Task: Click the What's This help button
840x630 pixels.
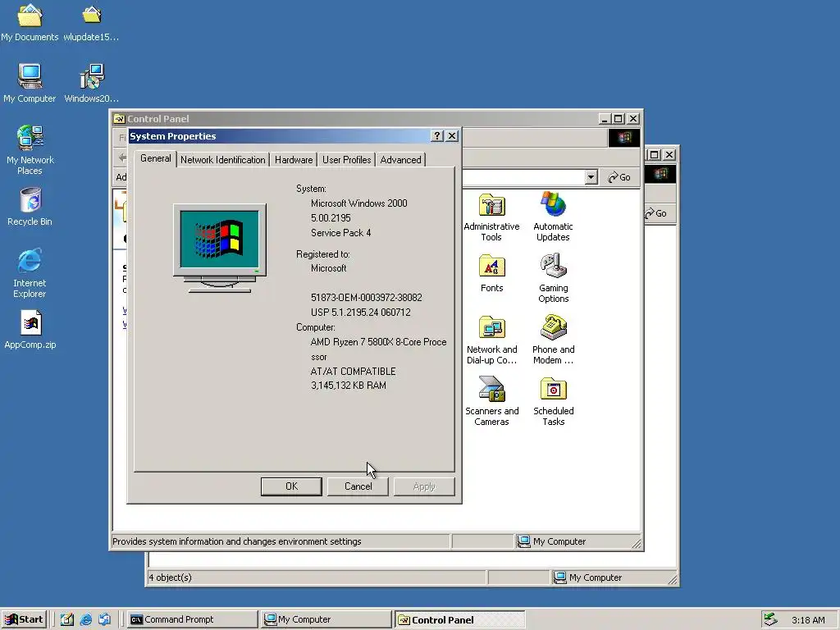Action: 437,136
